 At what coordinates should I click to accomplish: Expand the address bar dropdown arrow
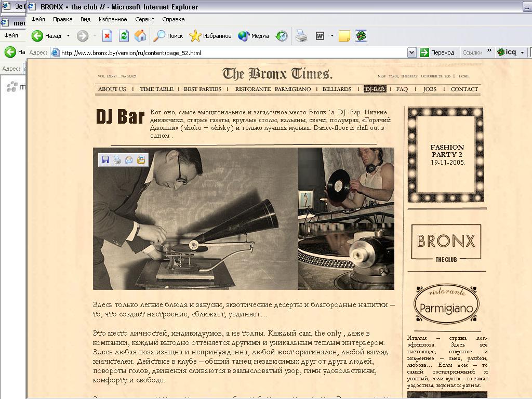click(411, 52)
